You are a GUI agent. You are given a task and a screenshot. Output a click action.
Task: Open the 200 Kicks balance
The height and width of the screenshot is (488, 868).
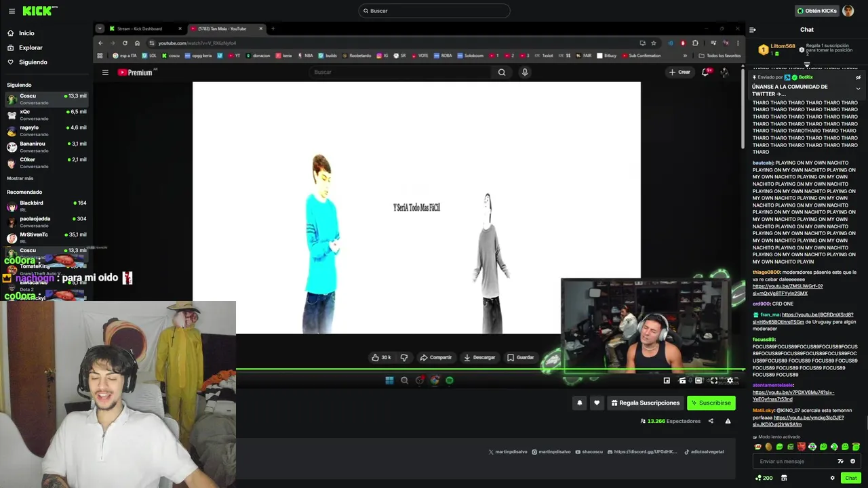point(764,478)
